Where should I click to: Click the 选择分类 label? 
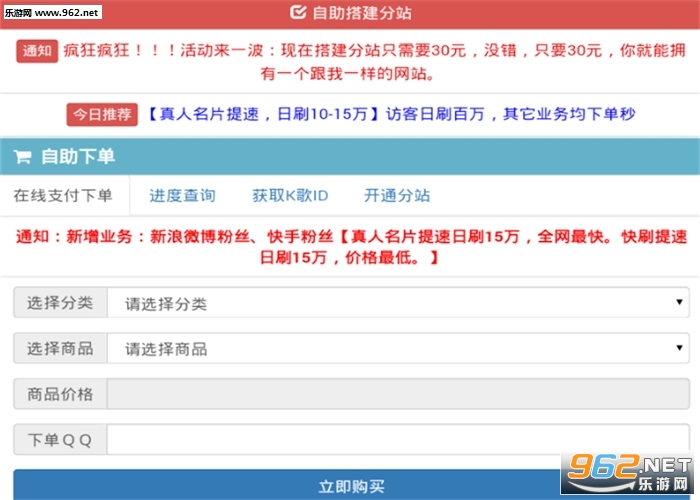point(60,303)
